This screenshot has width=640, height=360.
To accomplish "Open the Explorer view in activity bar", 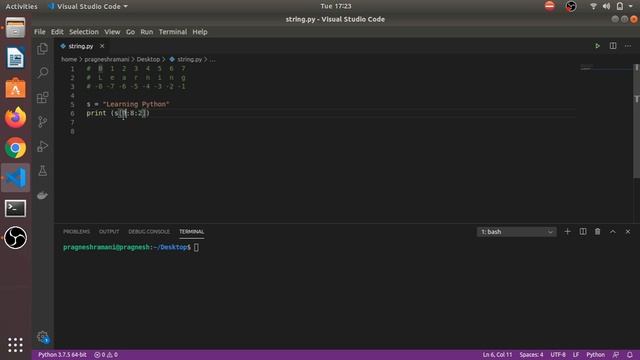I will [x=42, y=49].
